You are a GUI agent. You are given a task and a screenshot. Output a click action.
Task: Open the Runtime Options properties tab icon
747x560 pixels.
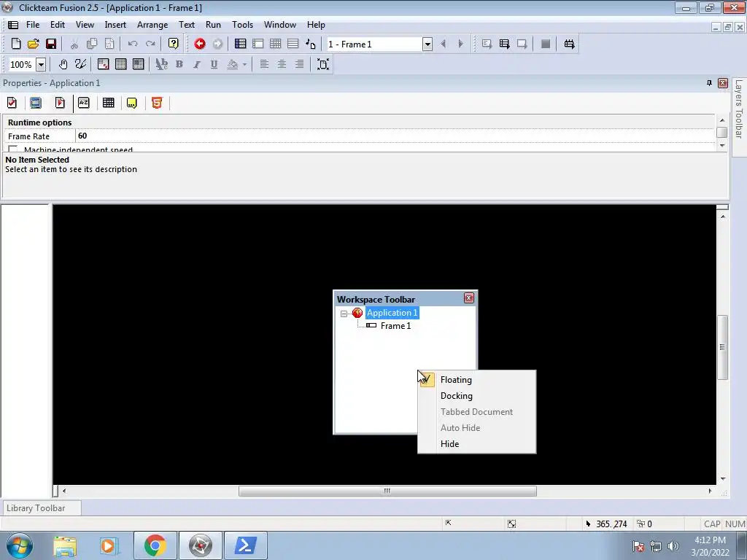pyautogui.click(x=60, y=103)
